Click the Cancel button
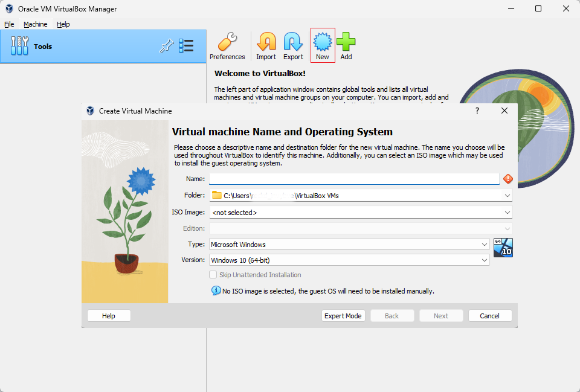Image resolution: width=580 pixels, height=392 pixels. [490, 316]
